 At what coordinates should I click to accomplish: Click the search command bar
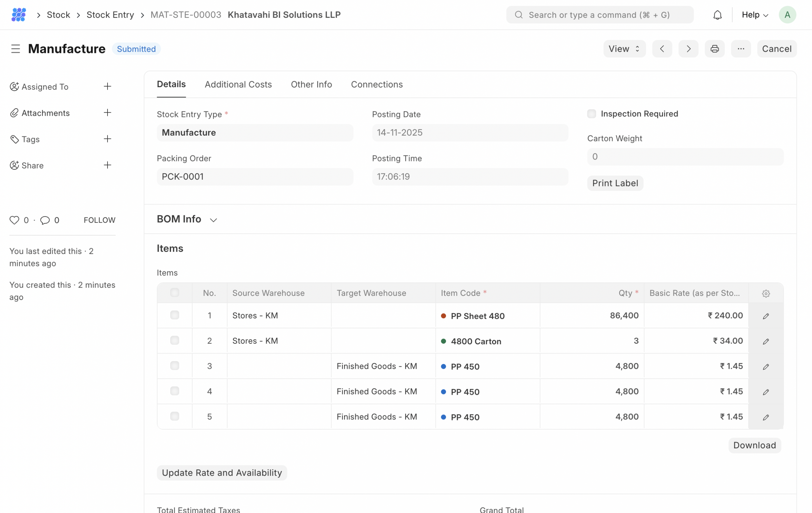599,15
